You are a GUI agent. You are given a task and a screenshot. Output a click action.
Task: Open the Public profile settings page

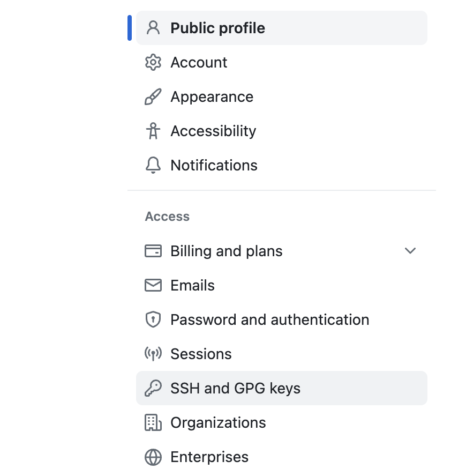coord(217,28)
